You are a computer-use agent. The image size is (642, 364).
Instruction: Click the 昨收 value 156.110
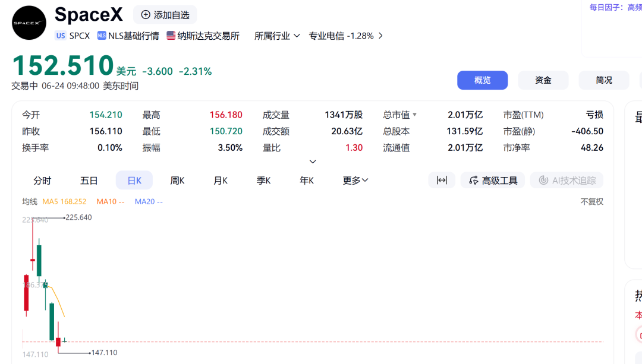click(x=106, y=131)
